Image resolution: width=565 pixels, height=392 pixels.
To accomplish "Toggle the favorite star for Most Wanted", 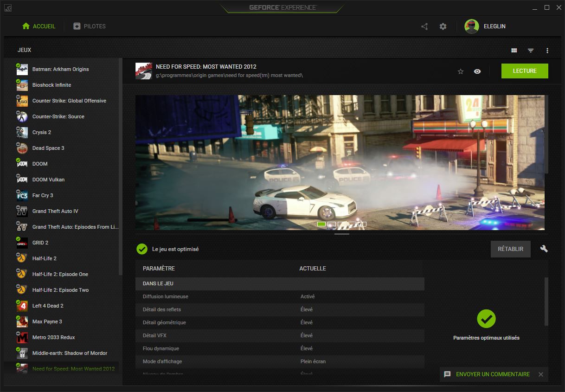I will [460, 71].
